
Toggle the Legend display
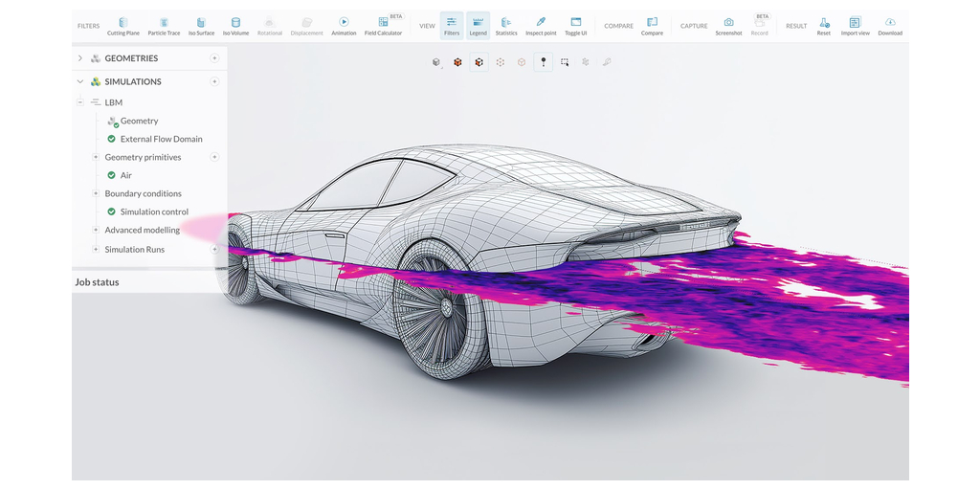click(x=478, y=26)
